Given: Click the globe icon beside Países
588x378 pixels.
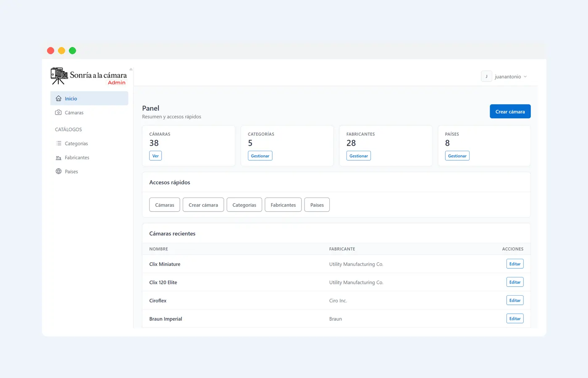Looking at the screenshot, I should click(58, 171).
